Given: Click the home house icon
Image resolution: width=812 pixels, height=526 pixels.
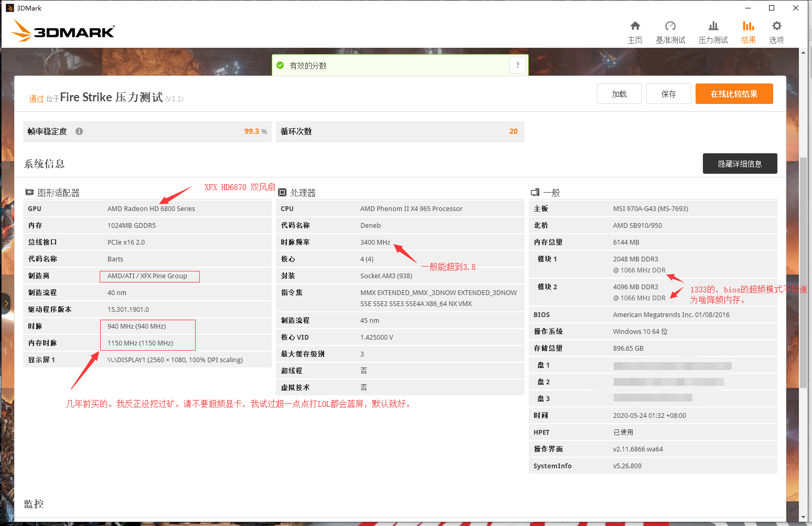Looking at the screenshot, I should pyautogui.click(x=635, y=26).
